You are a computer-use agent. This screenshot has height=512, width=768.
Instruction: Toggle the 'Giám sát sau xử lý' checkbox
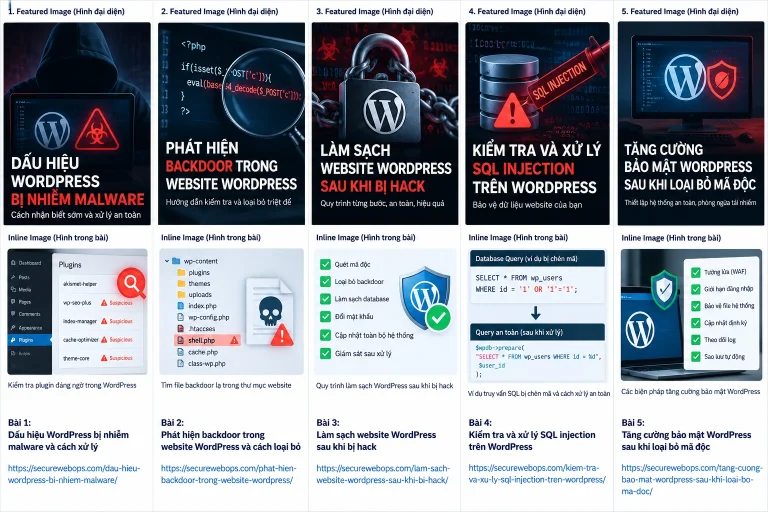(x=325, y=353)
